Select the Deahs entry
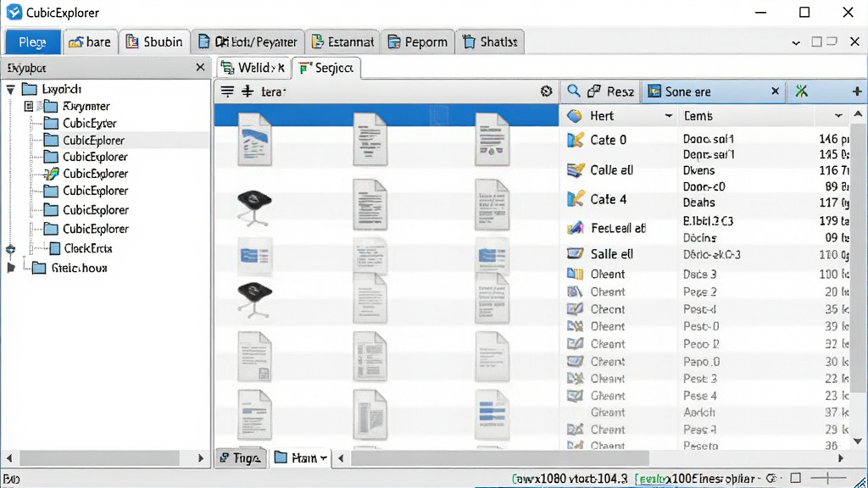 tap(698, 202)
